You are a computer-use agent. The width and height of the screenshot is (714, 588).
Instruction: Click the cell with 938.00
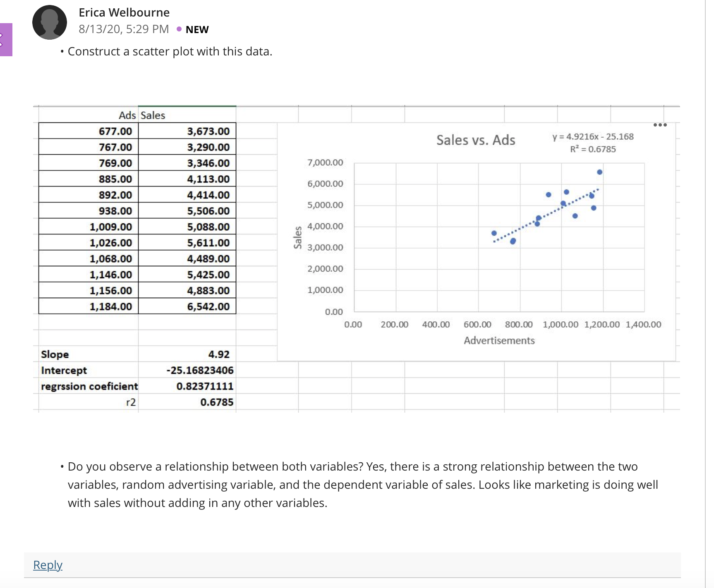pyautogui.click(x=89, y=210)
